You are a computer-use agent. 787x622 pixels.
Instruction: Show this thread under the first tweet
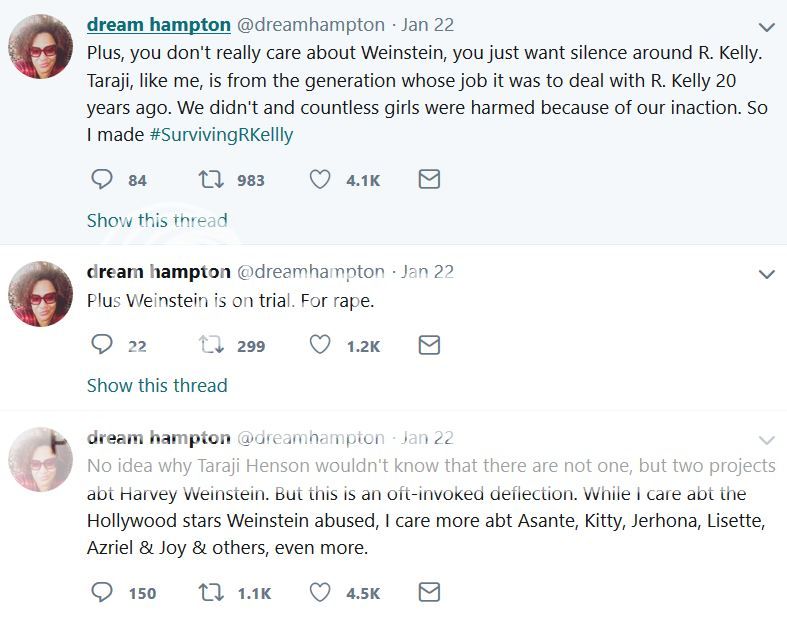(x=157, y=220)
